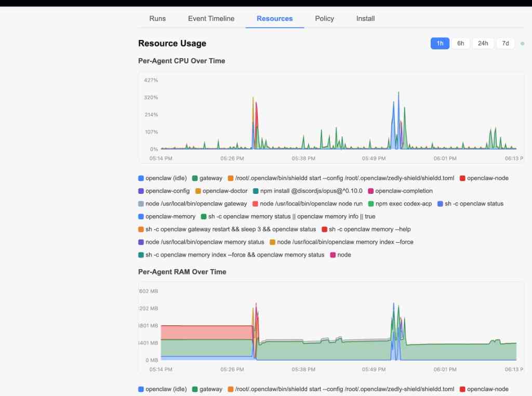Screen dimensions: 532x396
Task: Toggle gateway restart && sleep 3 swatch
Action: pyautogui.click(x=141, y=229)
